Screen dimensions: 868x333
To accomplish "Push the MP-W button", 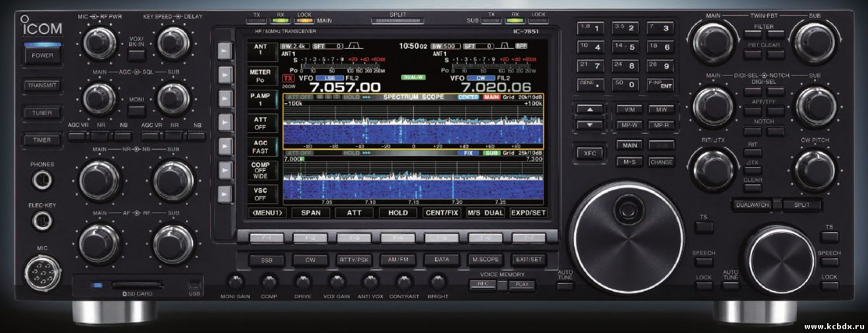I will 629,125.
